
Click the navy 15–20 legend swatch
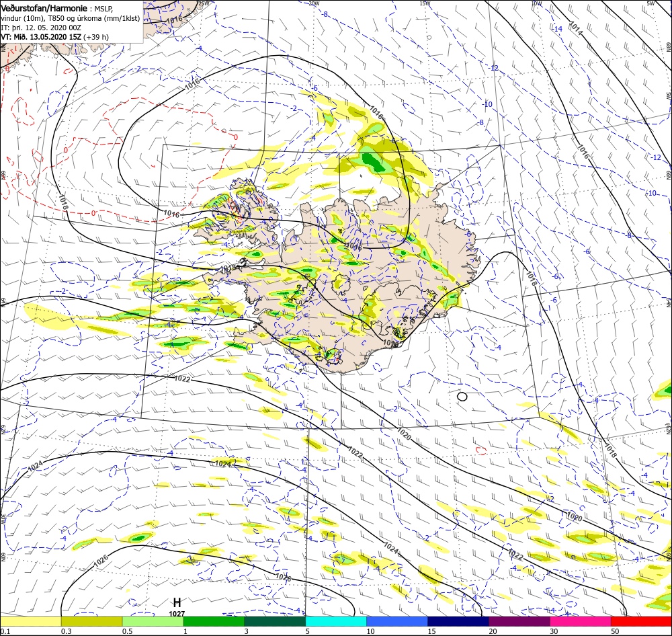tap(458, 621)
